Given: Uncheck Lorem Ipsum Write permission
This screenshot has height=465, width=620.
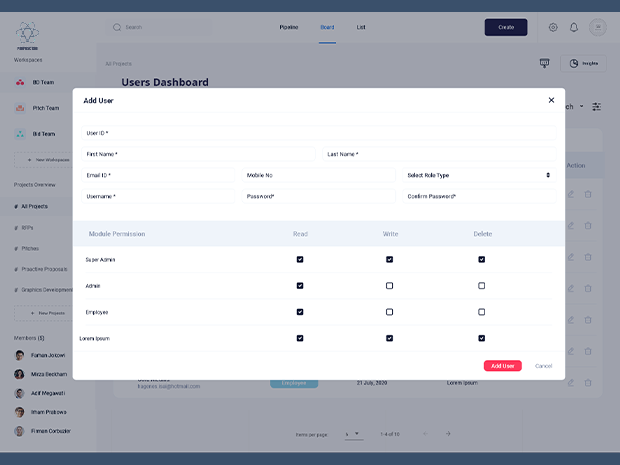Looking at the screenshot, I should click(x=389, y=338).
